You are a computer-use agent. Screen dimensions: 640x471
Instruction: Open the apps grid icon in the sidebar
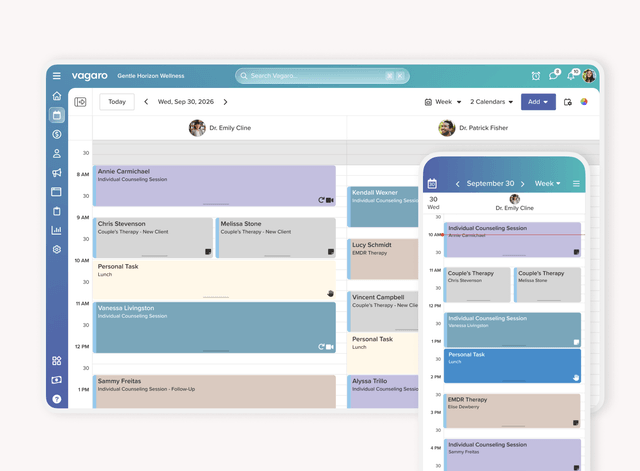pyautogui.click(x=57, y=360)
